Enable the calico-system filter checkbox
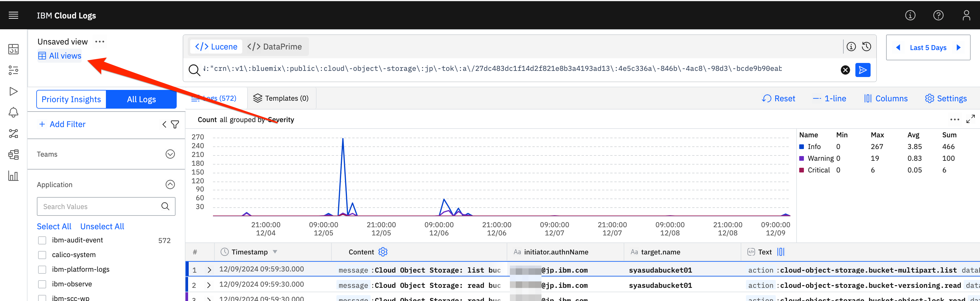 (42, 254)
